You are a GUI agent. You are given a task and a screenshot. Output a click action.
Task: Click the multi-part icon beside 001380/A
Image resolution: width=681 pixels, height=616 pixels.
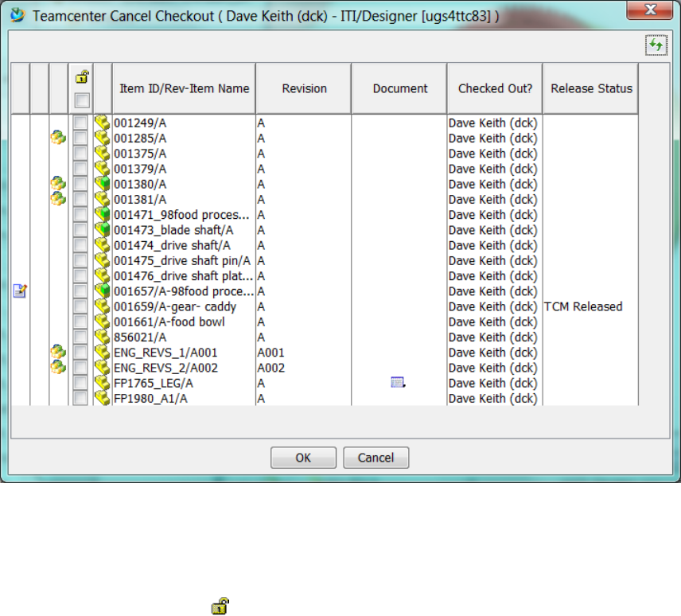[x=58, y=184]
